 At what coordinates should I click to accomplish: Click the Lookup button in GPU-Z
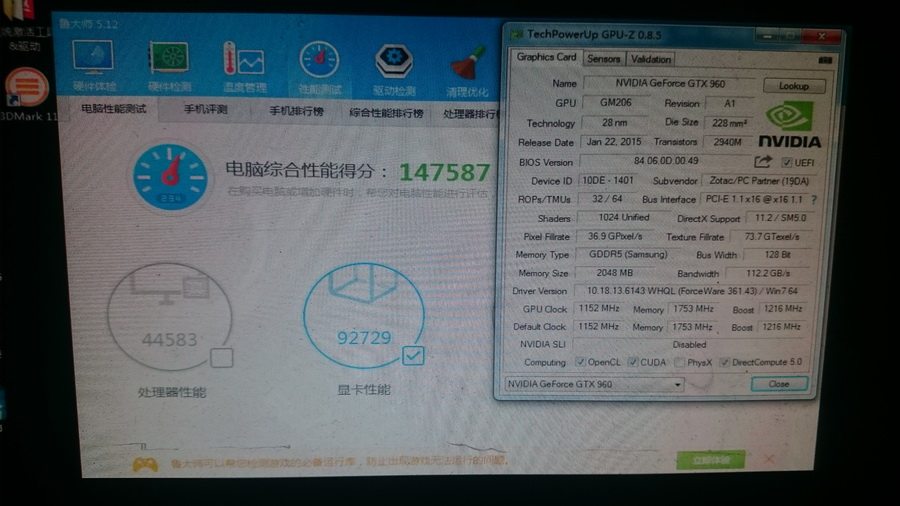pyautogui.click(x=794, y=85)
